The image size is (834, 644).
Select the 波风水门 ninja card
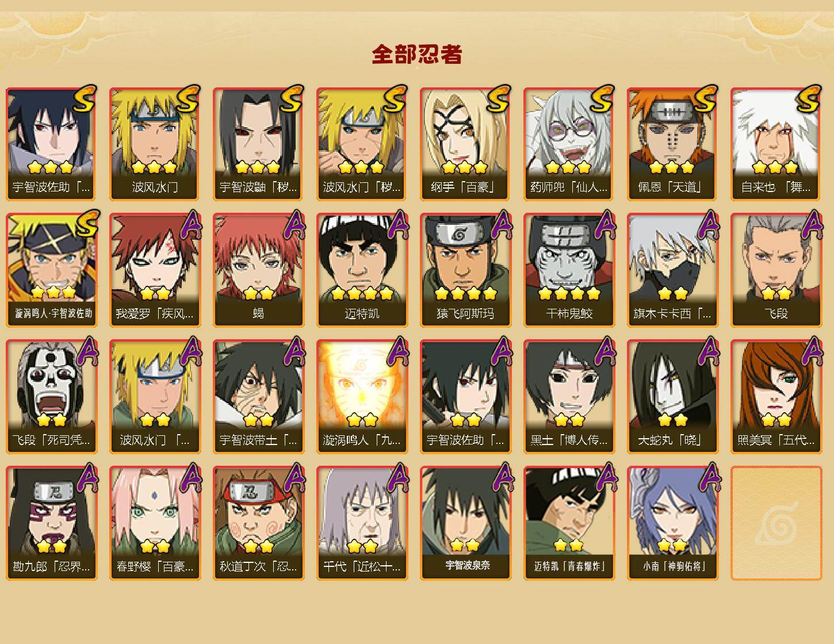[x=155, y=144]
